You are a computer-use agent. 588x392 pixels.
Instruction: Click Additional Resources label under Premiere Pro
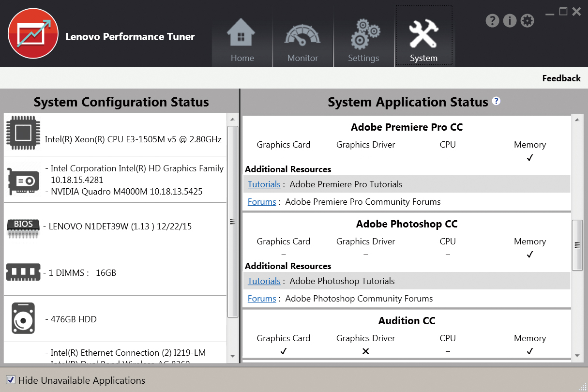[288, 169]
